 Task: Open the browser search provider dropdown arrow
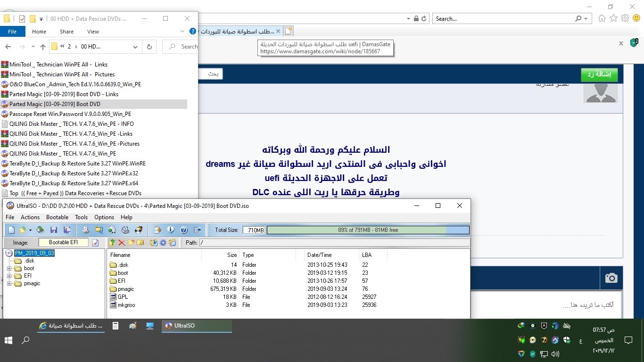[x=586, y=19]
